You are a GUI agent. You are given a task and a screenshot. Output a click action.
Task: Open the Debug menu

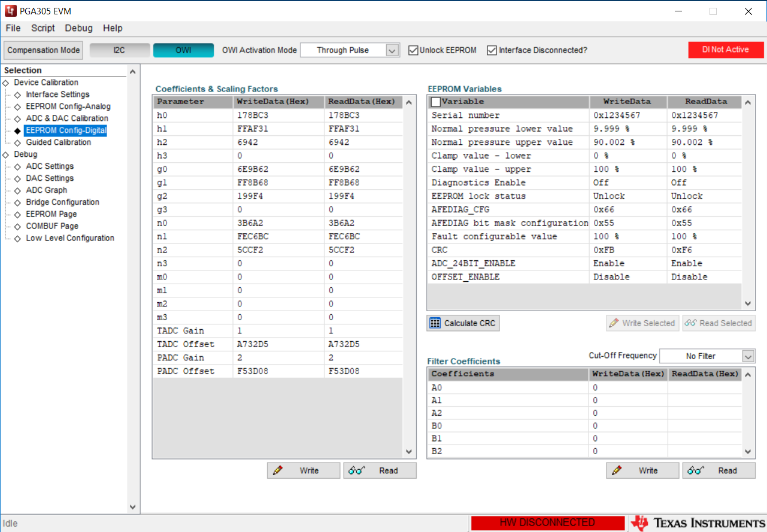point(79,28)
